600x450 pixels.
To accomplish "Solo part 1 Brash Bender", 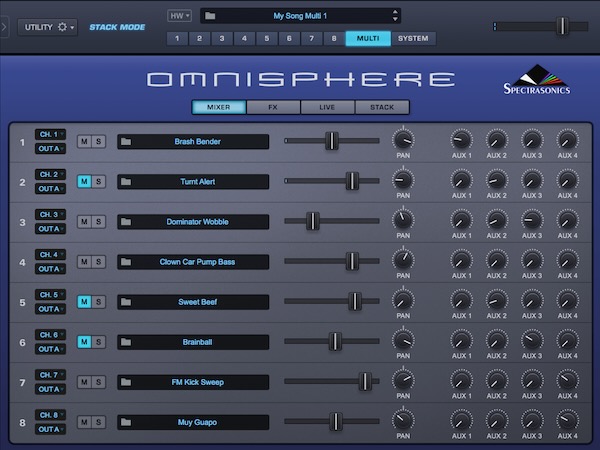I will point(99,142).
